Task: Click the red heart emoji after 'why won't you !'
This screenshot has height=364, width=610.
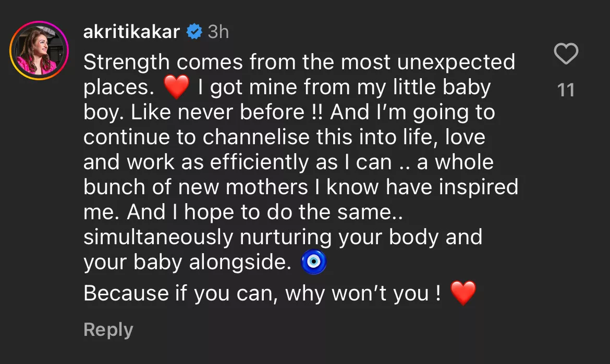Action: [463, 294]
